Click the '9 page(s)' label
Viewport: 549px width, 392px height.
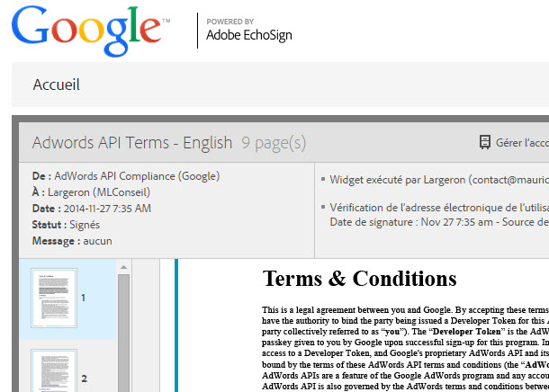[x=274, y=143]
